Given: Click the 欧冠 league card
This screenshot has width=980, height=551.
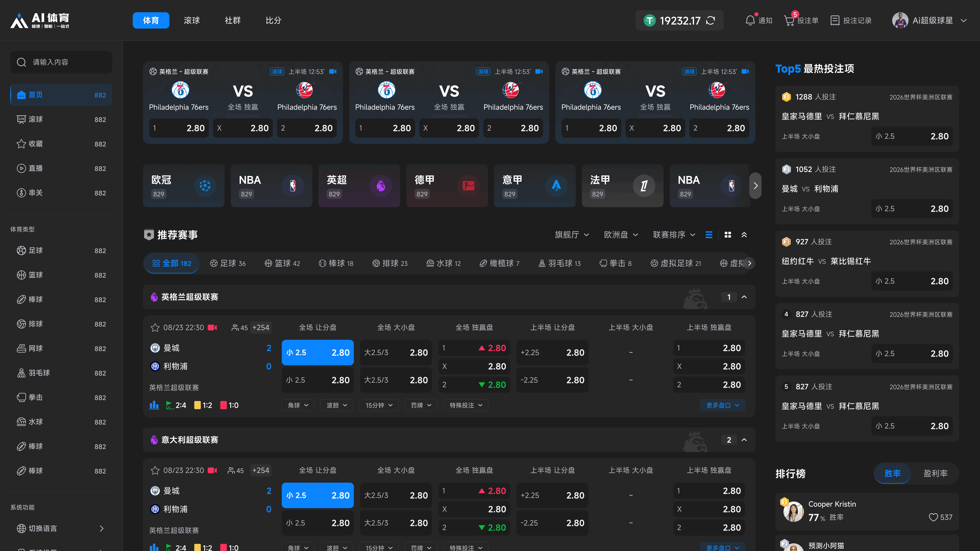Looking at the screenshot, I should [x=184, y=185].
